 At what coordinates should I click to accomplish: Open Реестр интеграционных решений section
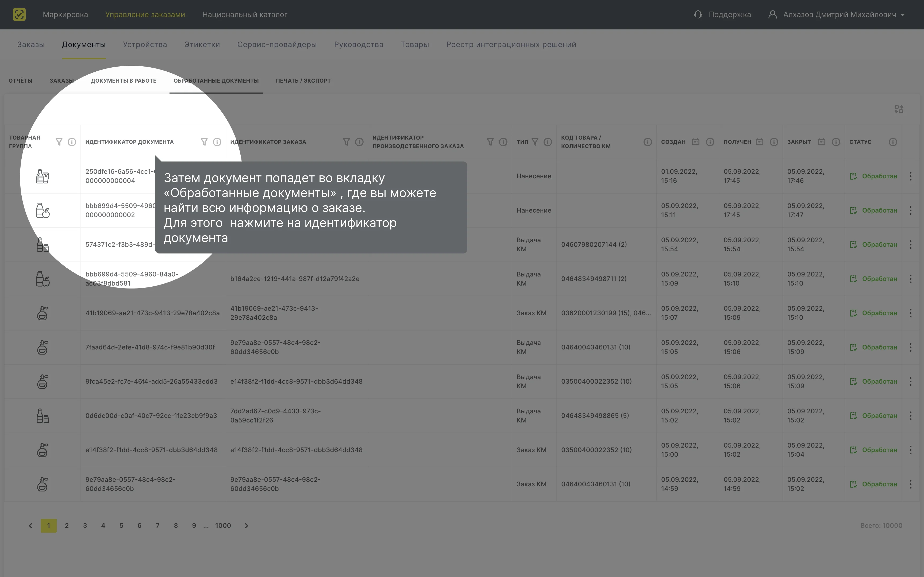(x=511, y=45)
